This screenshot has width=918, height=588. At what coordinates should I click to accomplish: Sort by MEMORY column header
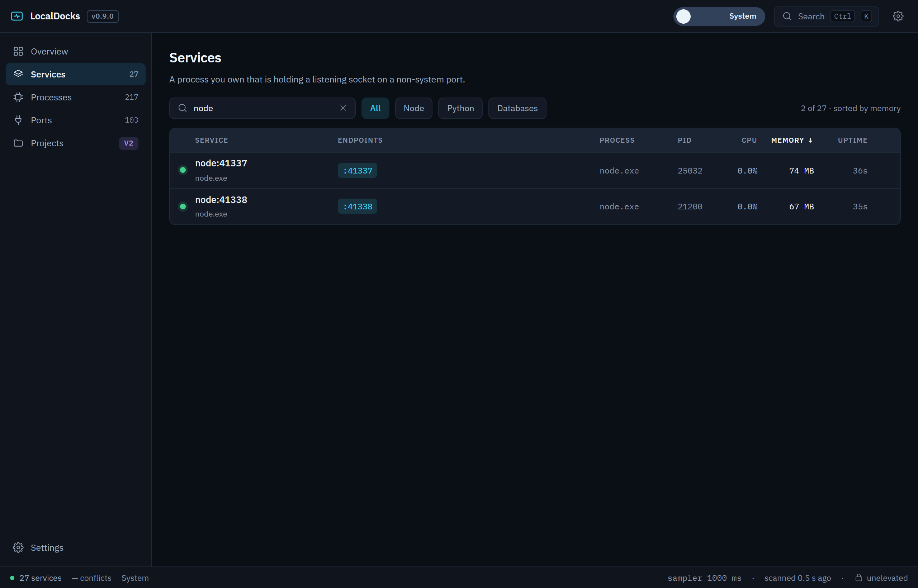click(x=792, y=140)
